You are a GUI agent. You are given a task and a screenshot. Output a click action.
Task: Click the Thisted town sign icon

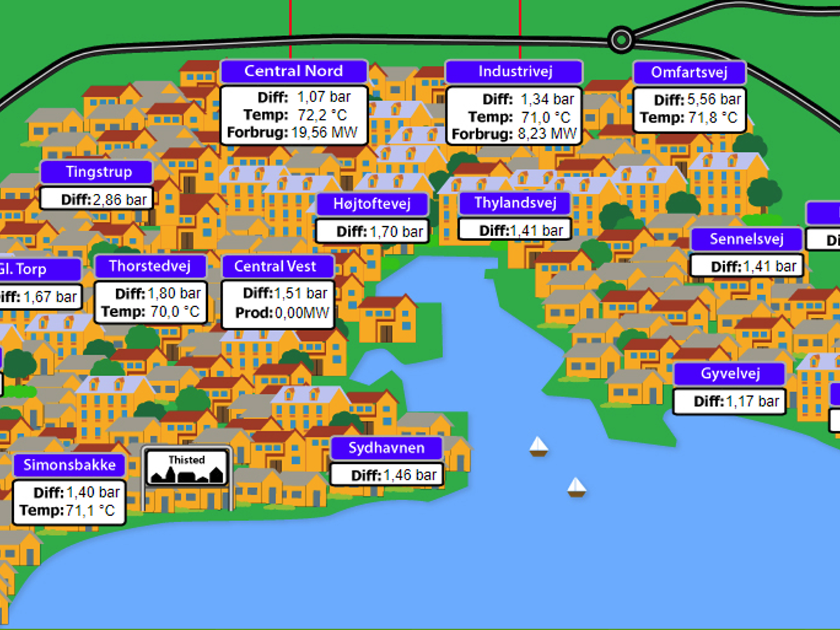pyautogui.click(x=187, y=468)
